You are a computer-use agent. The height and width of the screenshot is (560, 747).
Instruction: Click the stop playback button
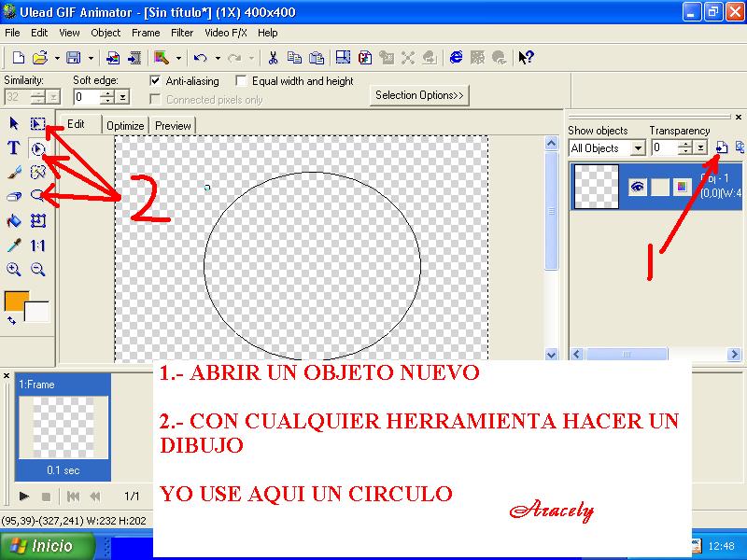46,497
